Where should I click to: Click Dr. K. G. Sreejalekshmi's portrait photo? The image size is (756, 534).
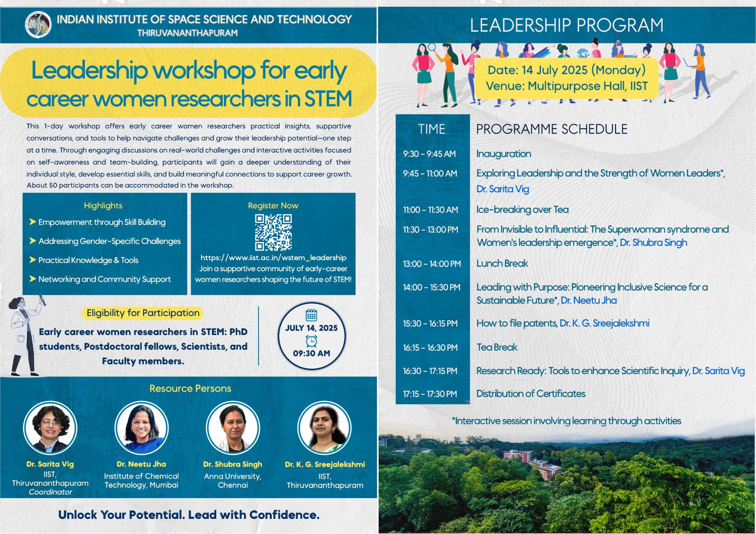[x=325, y=428]
